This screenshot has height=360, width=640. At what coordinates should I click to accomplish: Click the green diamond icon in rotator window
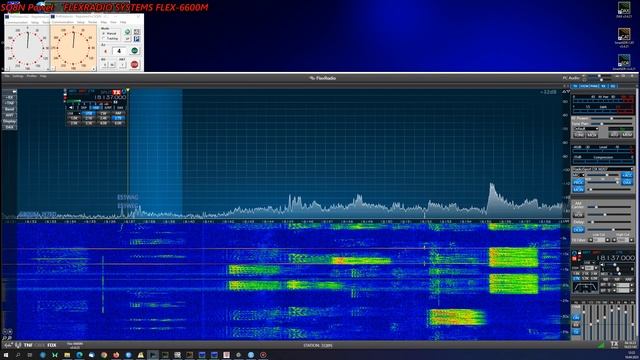point(127,32)
